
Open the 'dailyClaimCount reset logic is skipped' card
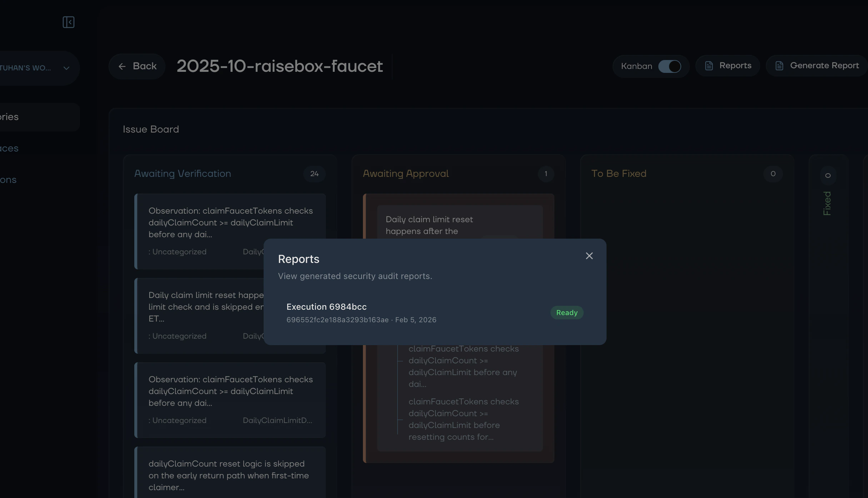230,472
